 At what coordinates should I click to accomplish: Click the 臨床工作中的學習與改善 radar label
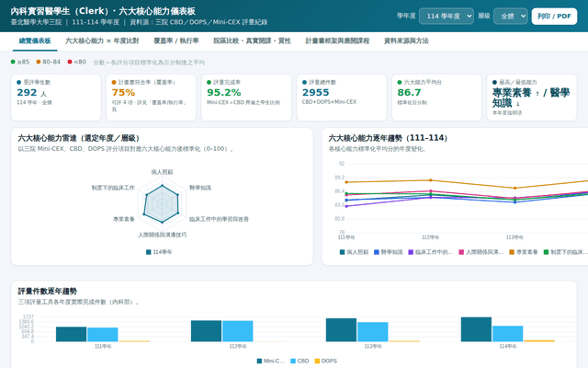[x=219, y=219]
